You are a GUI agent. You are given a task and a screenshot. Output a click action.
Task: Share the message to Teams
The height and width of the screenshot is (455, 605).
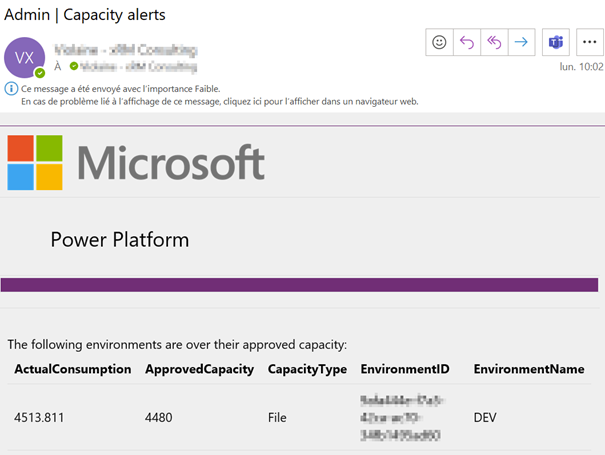click(554, 42)
